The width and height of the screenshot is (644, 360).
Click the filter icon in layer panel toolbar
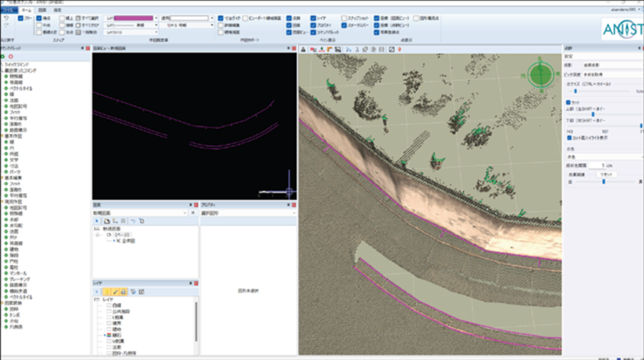click(133, 292)
